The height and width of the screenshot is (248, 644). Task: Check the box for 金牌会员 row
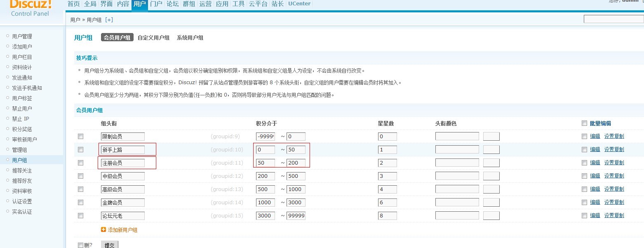[x=80, y=202]
